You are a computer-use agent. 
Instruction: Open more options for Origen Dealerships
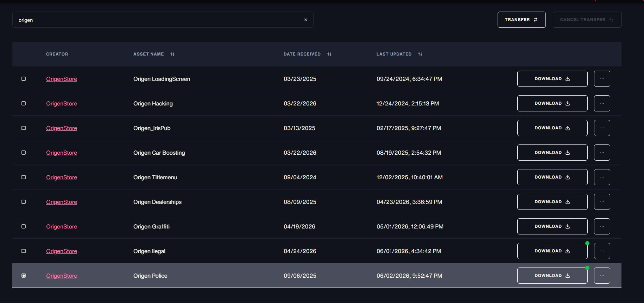(x=602, y=202)
